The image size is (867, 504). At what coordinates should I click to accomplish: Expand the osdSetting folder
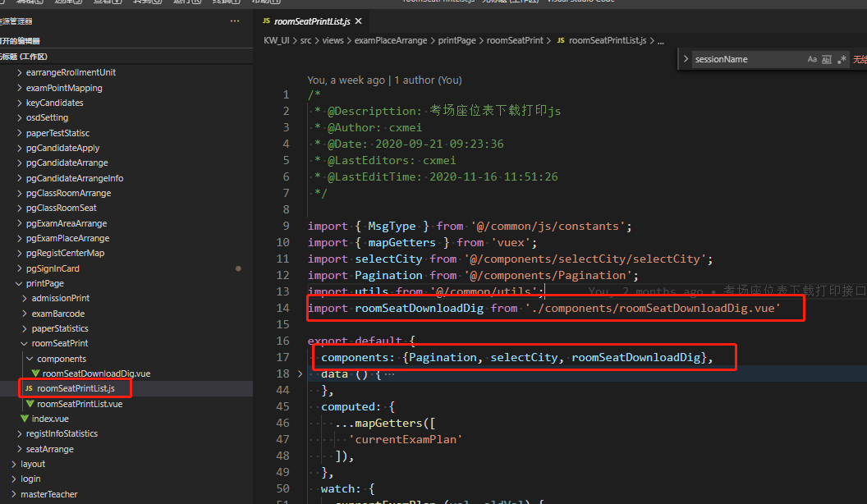coord(47,117)
